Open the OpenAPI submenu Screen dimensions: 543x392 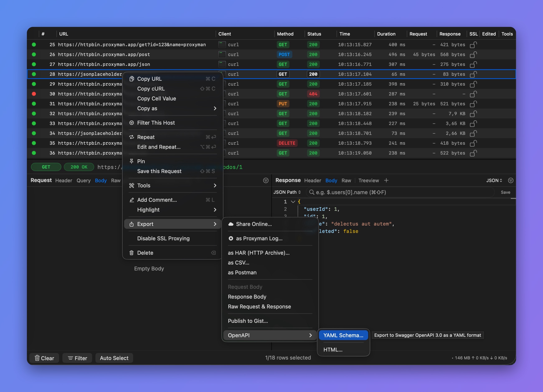(270, 335)
